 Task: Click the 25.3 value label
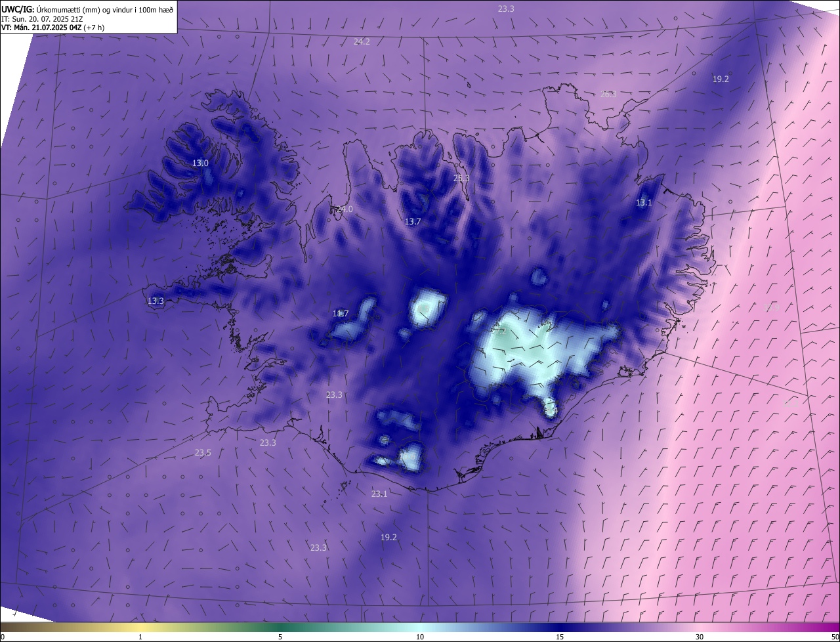(461, 178)
